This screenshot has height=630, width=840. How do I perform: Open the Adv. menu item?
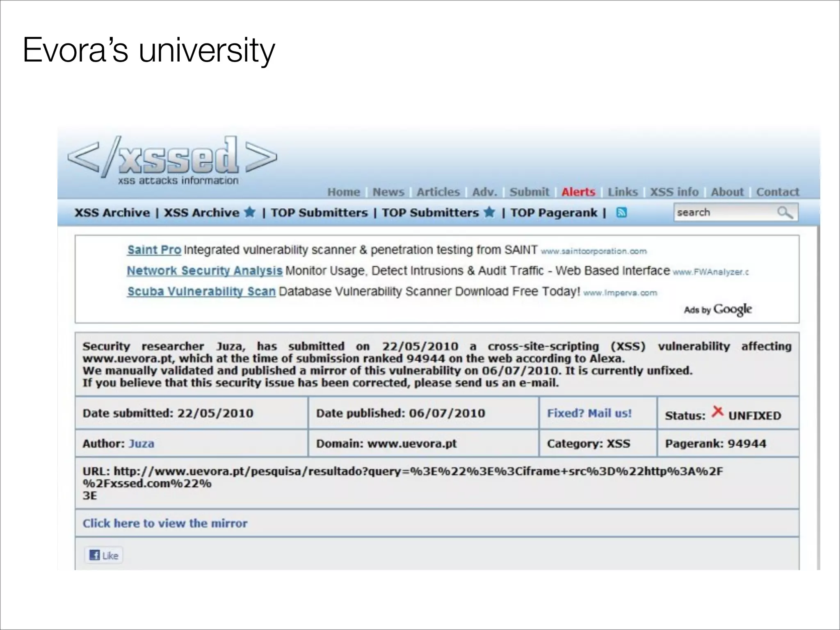pos(484,192)
